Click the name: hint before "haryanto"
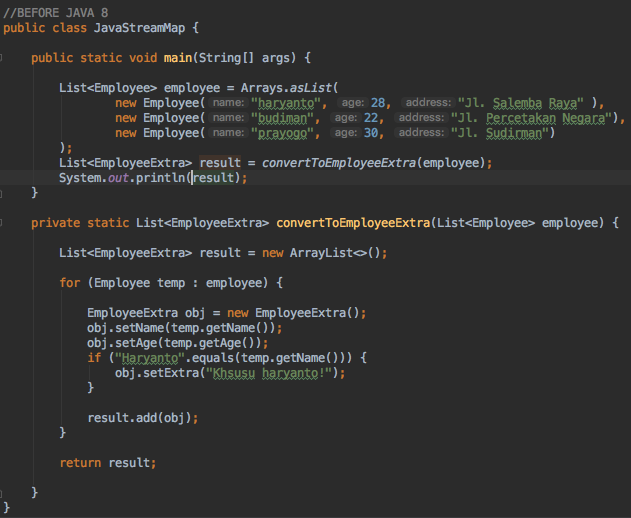This screenshot has width=631, height=518. (228, 103)
